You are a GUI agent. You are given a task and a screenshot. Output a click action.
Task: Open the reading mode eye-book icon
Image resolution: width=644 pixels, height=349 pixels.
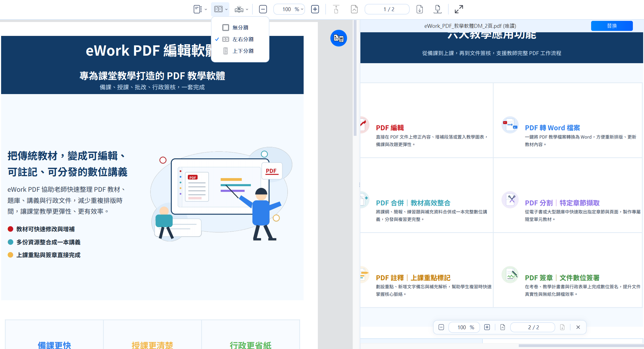(239, 9)
